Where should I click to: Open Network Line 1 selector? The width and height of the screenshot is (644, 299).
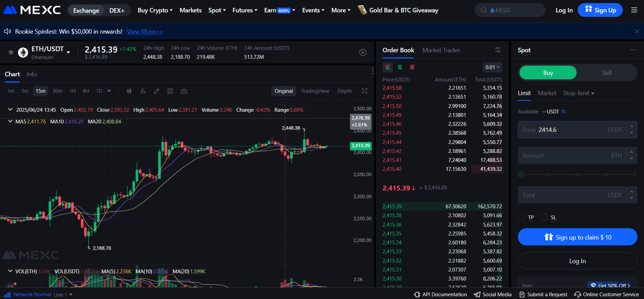63,295
